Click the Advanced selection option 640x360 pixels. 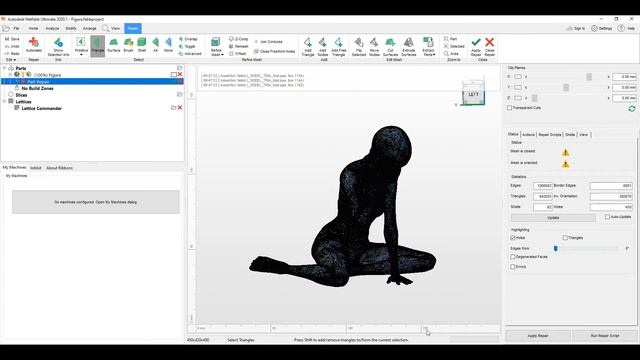click(190, 53)
